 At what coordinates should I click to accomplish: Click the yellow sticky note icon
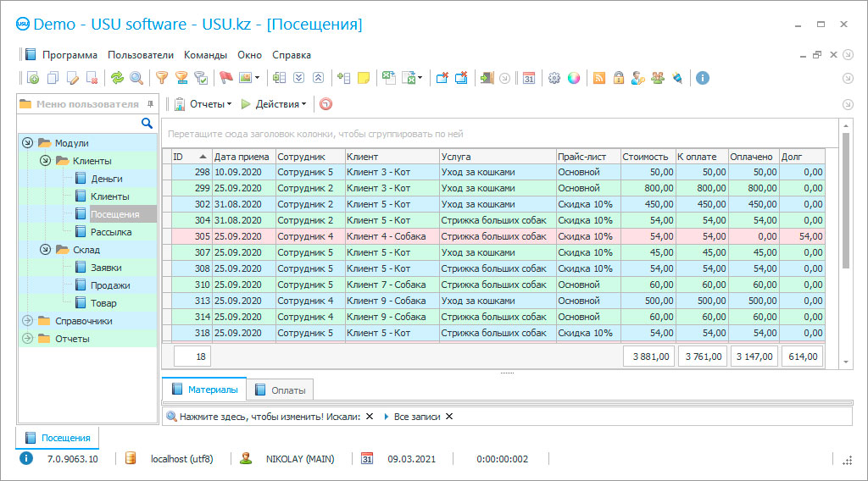click(364, 78)
